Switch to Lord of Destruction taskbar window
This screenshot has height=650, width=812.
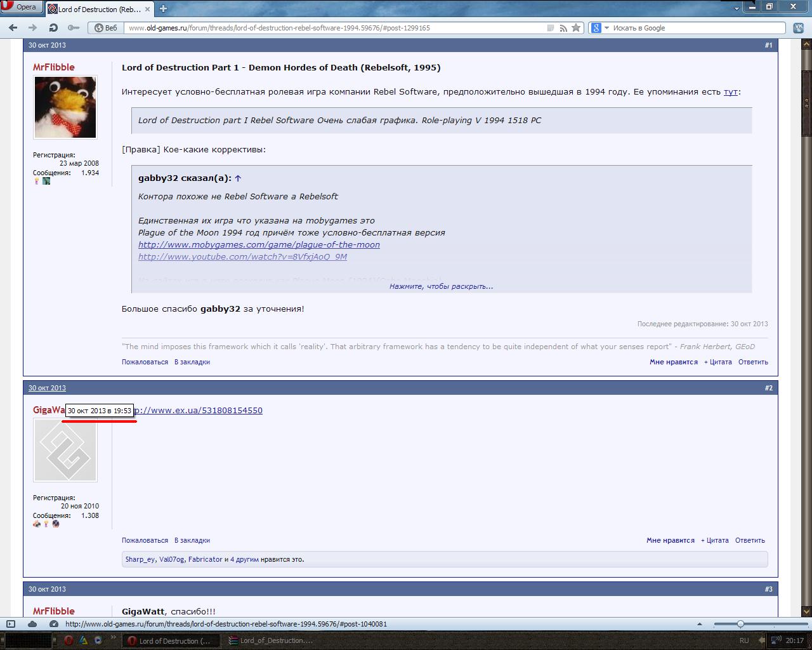tap(171, 640)
